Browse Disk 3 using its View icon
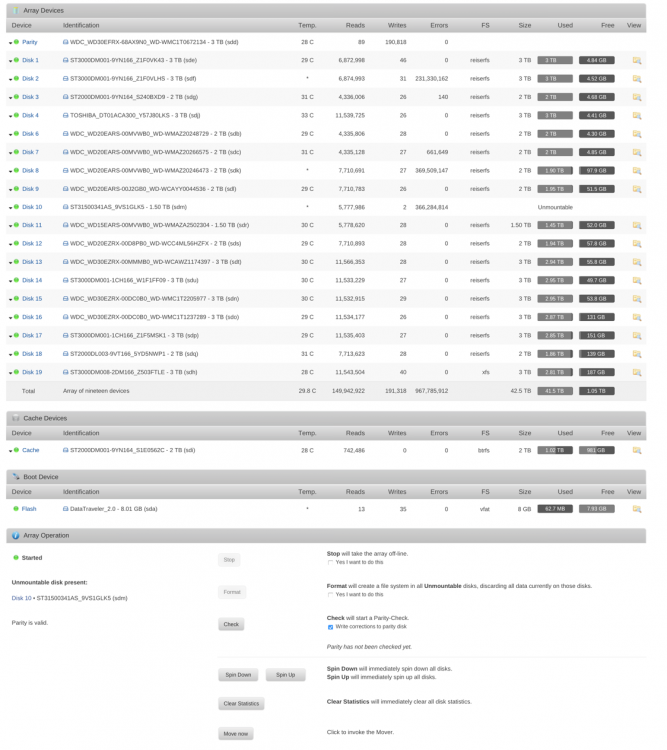 pos(637,97)
